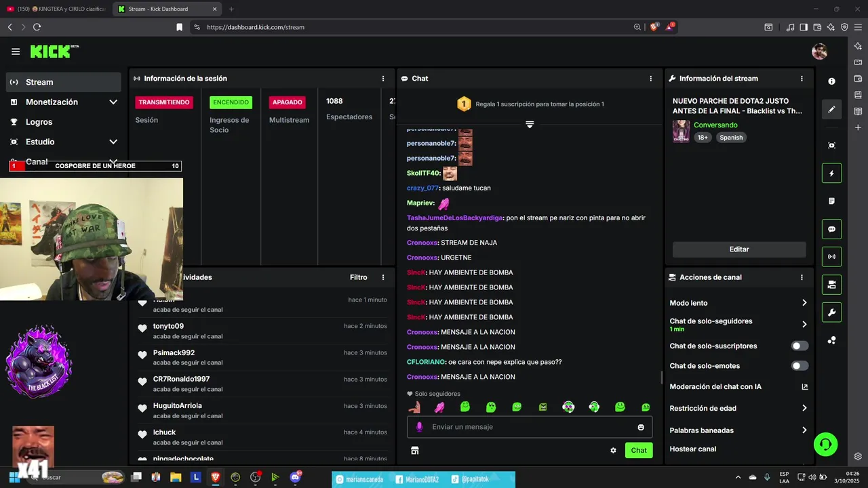The height and width of the screenshot is (488, 868).
Task: Open Información del stream panel options menu
Action: coord(802,79)
